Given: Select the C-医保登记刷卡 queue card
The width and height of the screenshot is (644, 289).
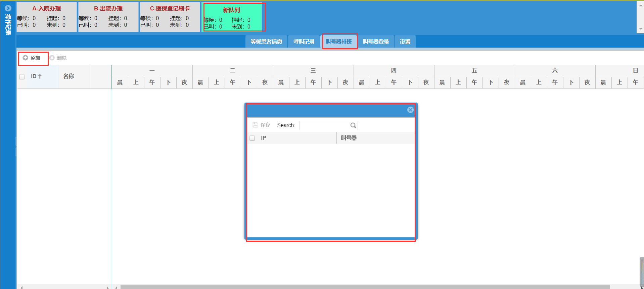Looking at the screenshot, I should [170, 17].
